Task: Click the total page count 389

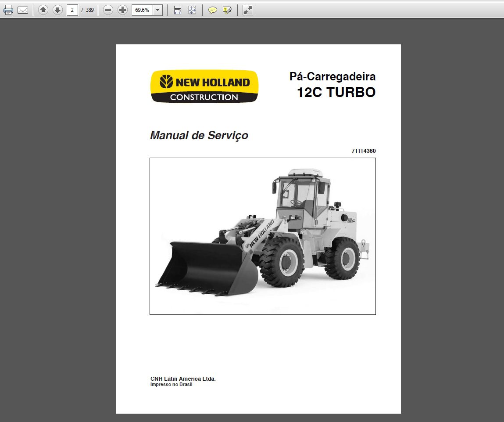Action: point(89,10)
